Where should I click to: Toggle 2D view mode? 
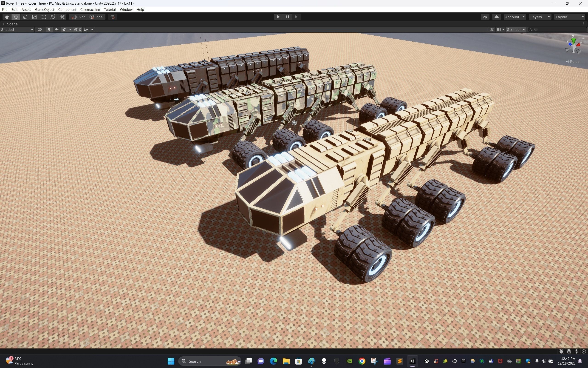40,29
